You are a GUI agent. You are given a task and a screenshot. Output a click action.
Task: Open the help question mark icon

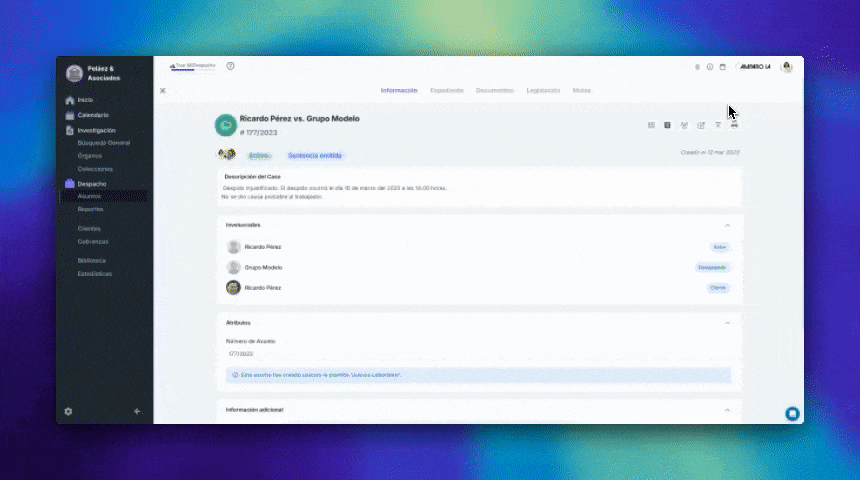(230, 66)
